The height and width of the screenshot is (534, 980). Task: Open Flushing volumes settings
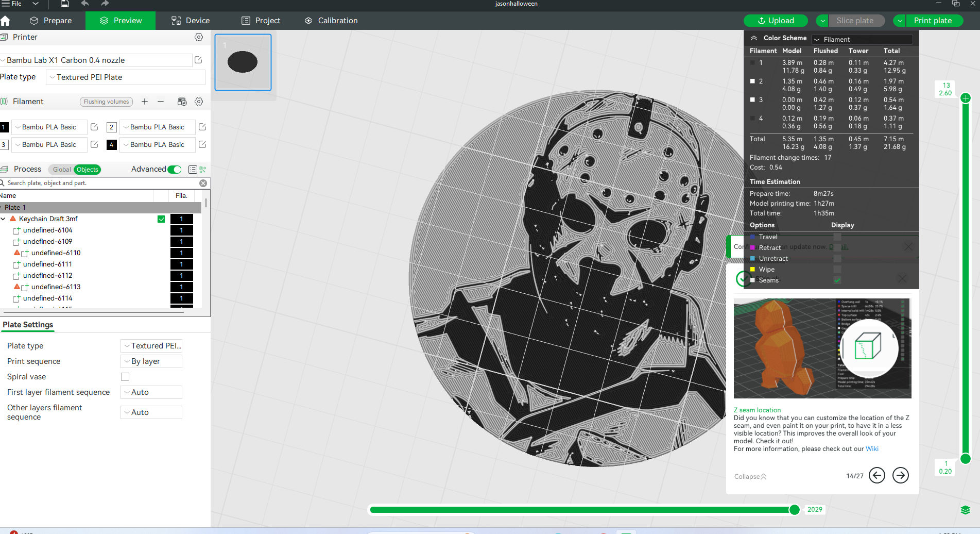[x=106, y=102]
